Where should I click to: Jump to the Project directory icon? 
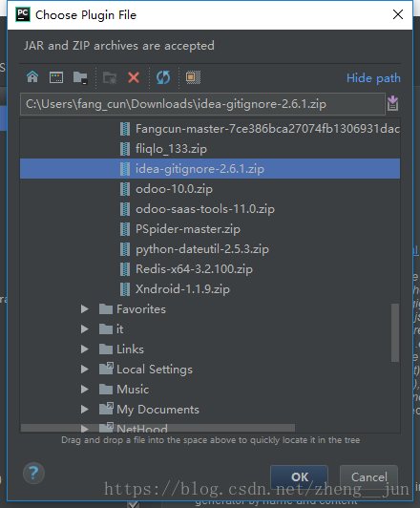coord(80,77)
